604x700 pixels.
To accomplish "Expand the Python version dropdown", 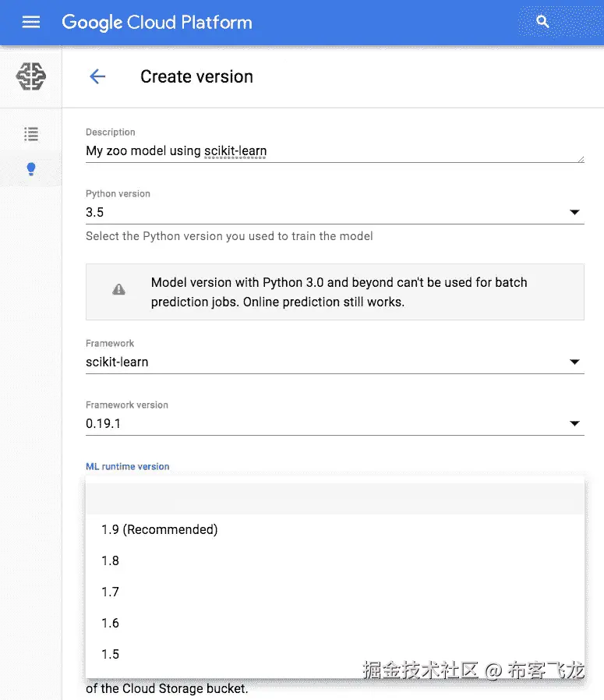I will point(574,212).
